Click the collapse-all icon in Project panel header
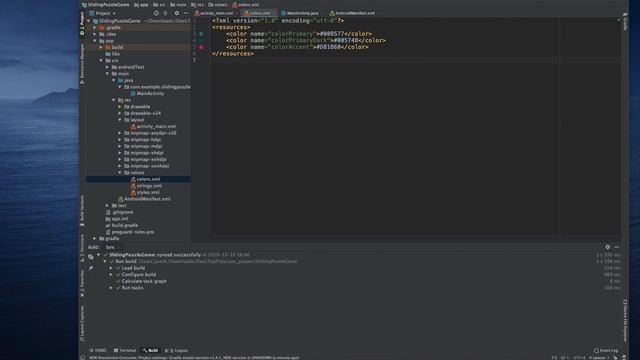This screenshot has height=360, width=640. [x=166, y=13]
